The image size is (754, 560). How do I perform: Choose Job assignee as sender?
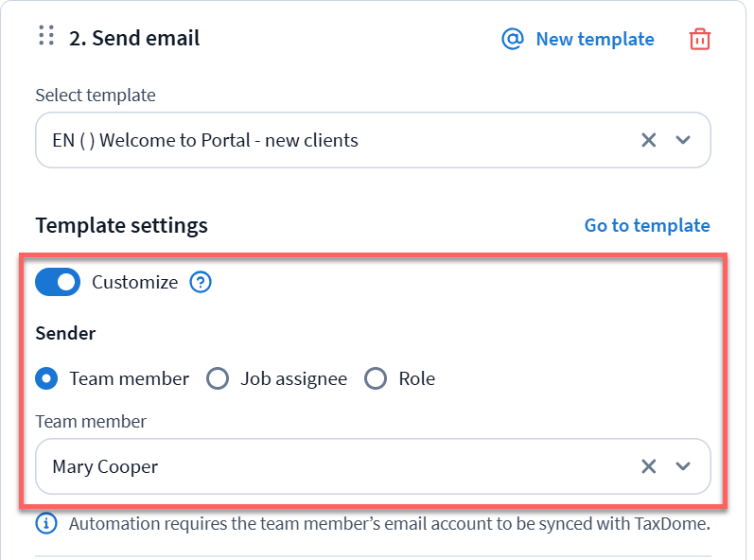pos(219,378)
